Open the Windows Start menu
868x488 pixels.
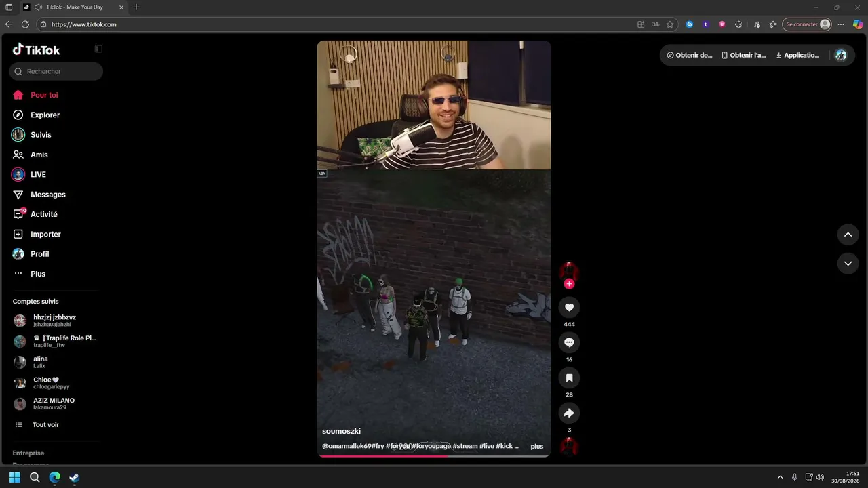click(x=15, y=477)
